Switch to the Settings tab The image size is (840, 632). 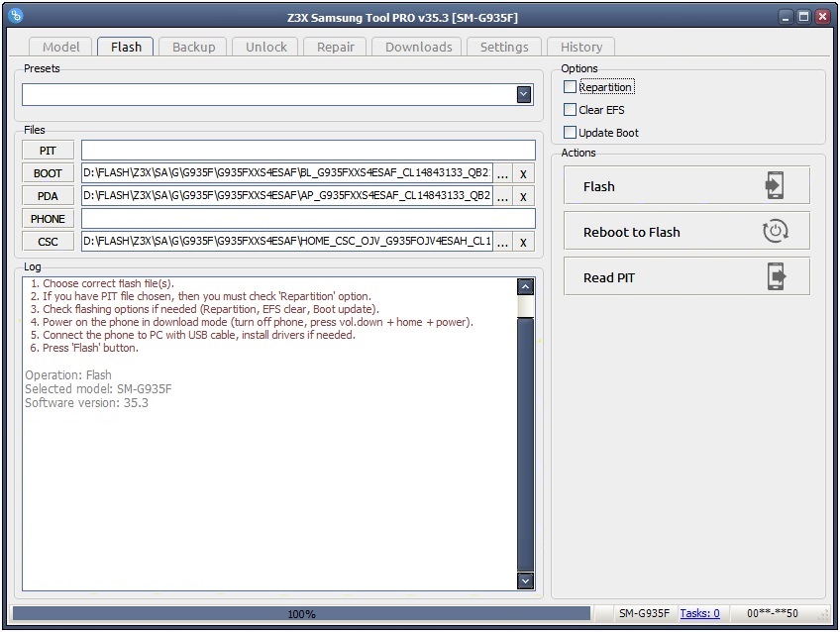(x=504, y=48)
